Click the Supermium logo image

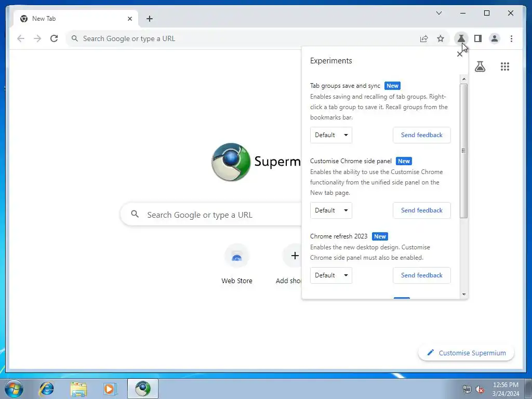(231, 162)
